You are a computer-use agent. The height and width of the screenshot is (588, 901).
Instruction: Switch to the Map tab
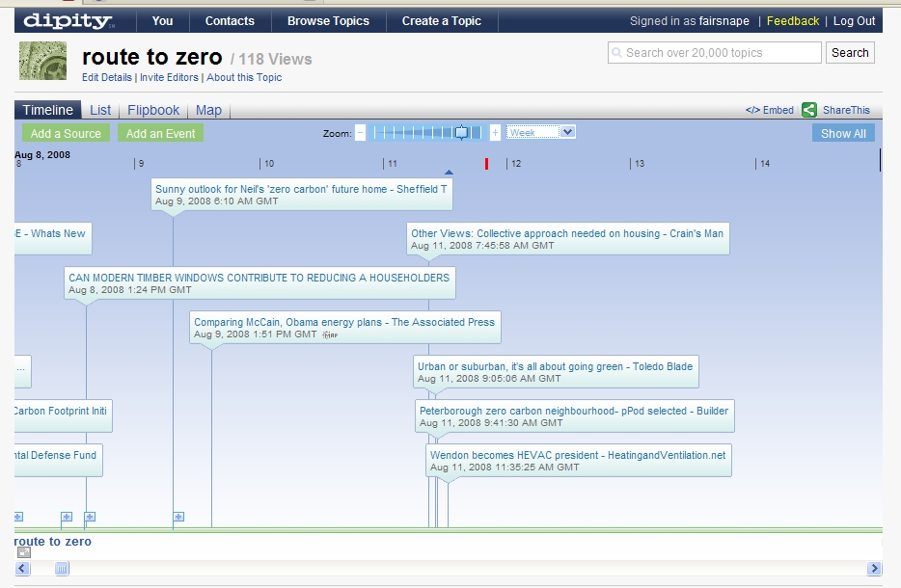tap(208, 110)
